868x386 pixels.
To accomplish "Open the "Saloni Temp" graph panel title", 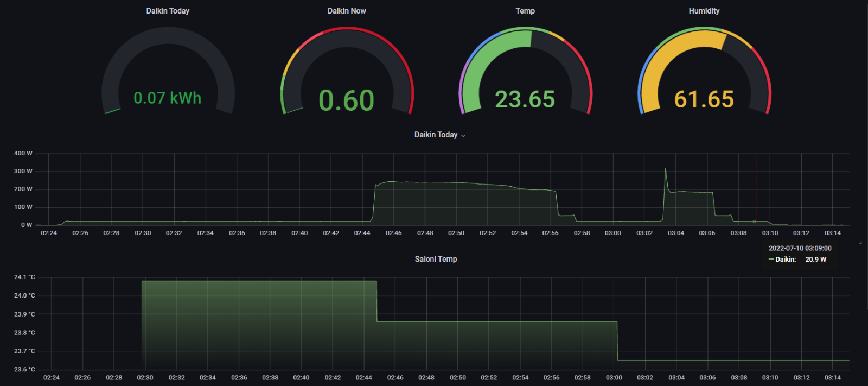I will click(436, 259).
